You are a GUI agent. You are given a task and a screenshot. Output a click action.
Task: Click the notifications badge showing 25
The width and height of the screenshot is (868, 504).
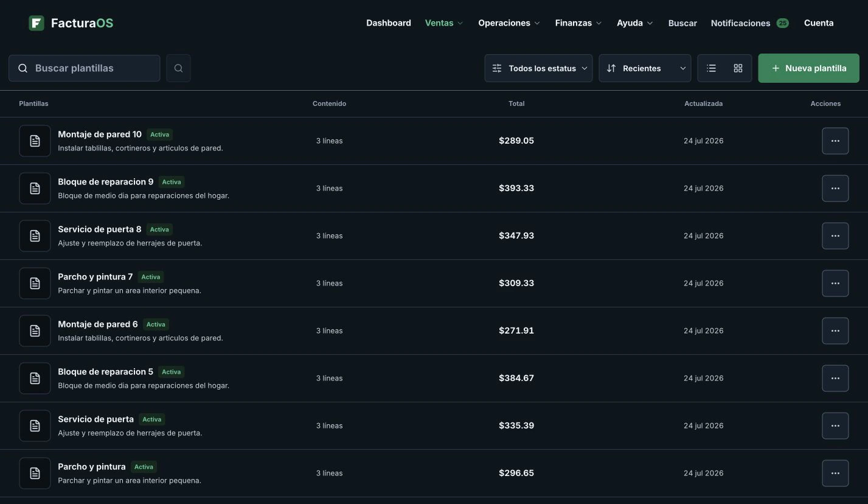[x=782, y=23]
